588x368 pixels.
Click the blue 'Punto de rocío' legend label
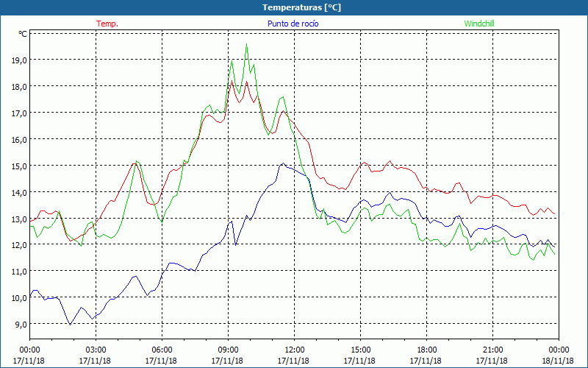tap(293, 24)
